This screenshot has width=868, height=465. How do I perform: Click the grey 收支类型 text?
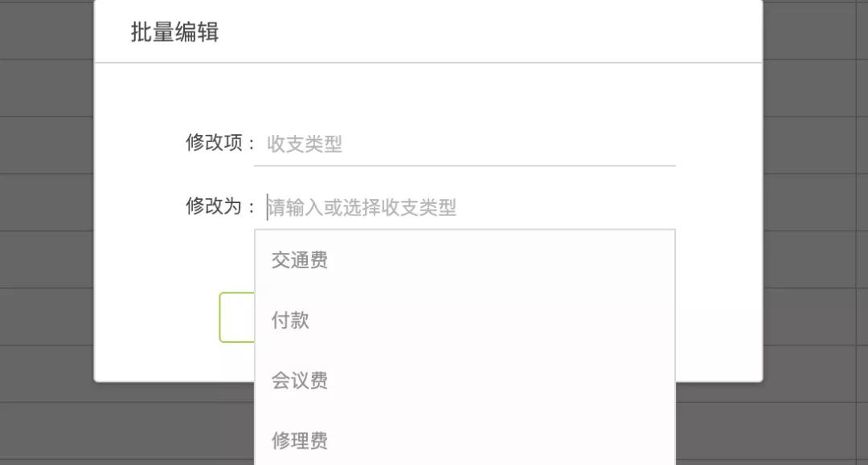click(305, 145)
